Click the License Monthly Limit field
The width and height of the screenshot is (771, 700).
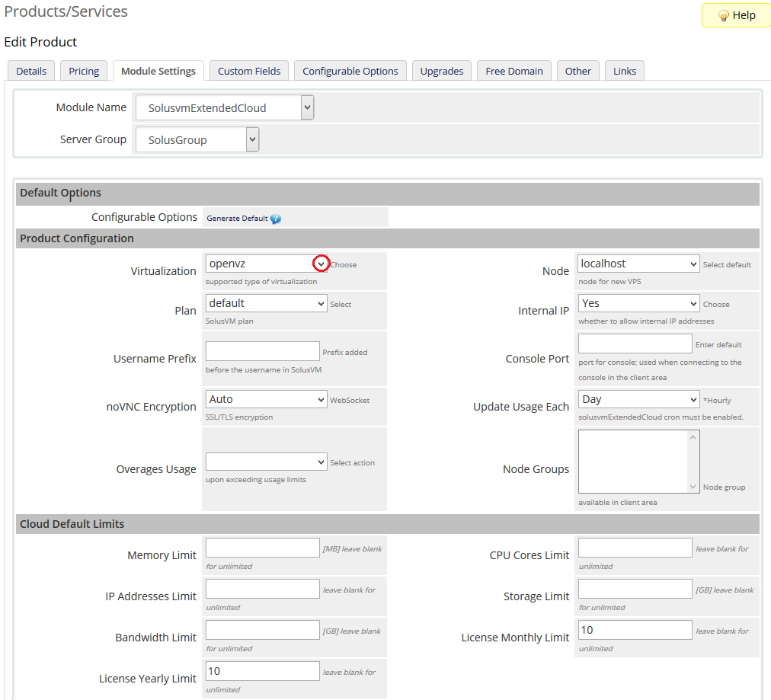635,630
